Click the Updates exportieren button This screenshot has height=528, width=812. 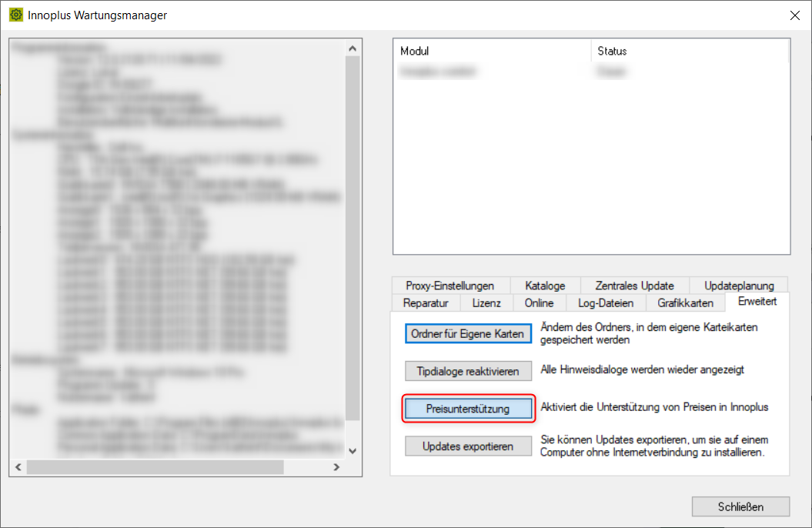pyautogui.click(x=468, y=446)
